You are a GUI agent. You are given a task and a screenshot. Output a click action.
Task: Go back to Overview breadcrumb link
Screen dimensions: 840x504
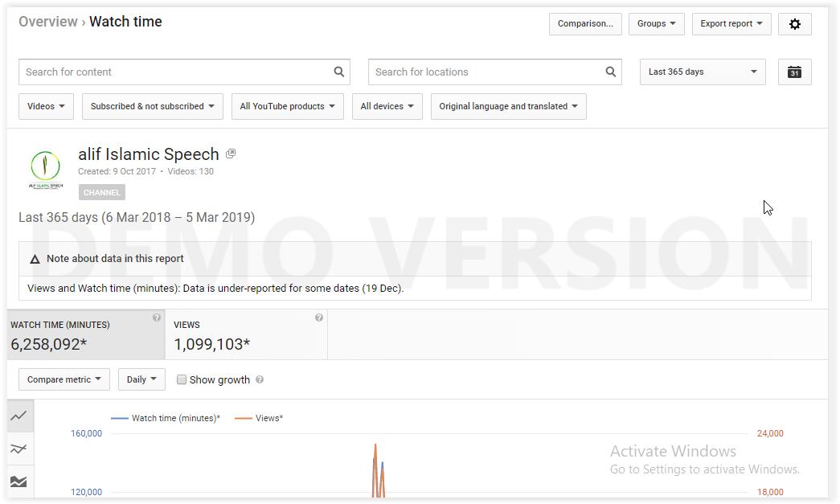[x=48, y=22]
